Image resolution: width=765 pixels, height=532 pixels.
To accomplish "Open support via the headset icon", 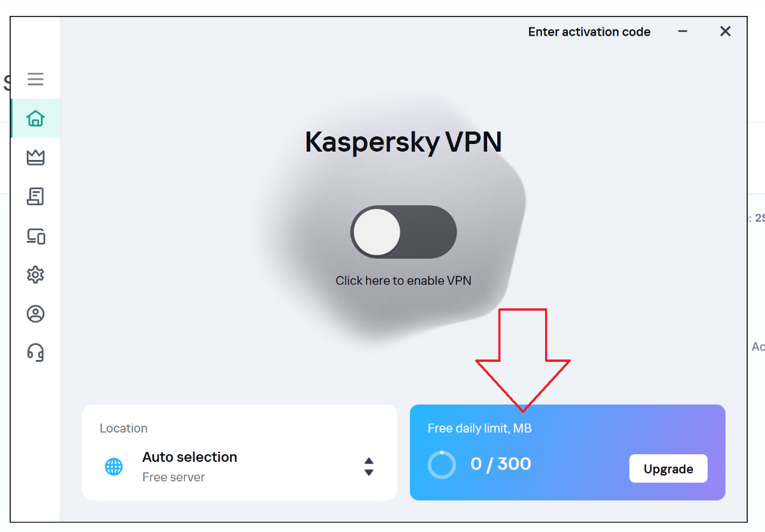I will point(36,352).
